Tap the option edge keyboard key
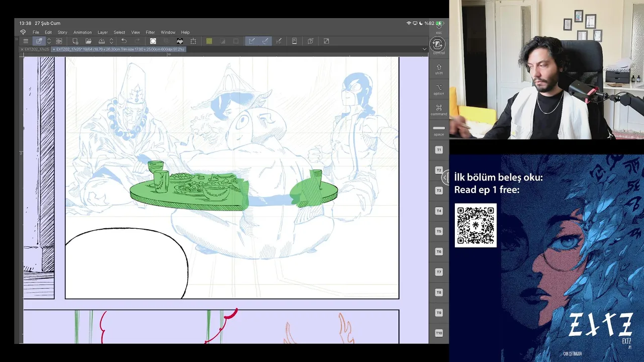644x362 pixels. [x=439, y=89]
